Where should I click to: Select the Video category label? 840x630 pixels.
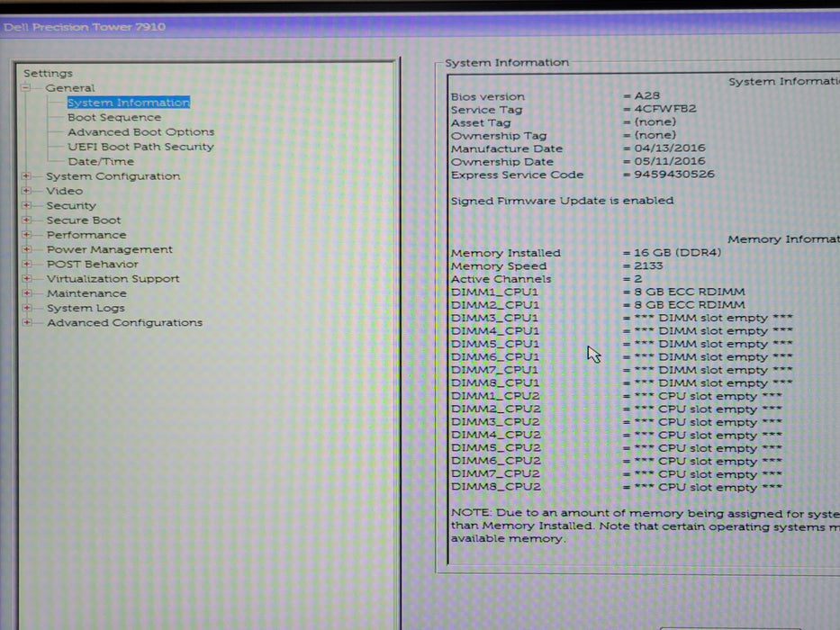point(64,191)
